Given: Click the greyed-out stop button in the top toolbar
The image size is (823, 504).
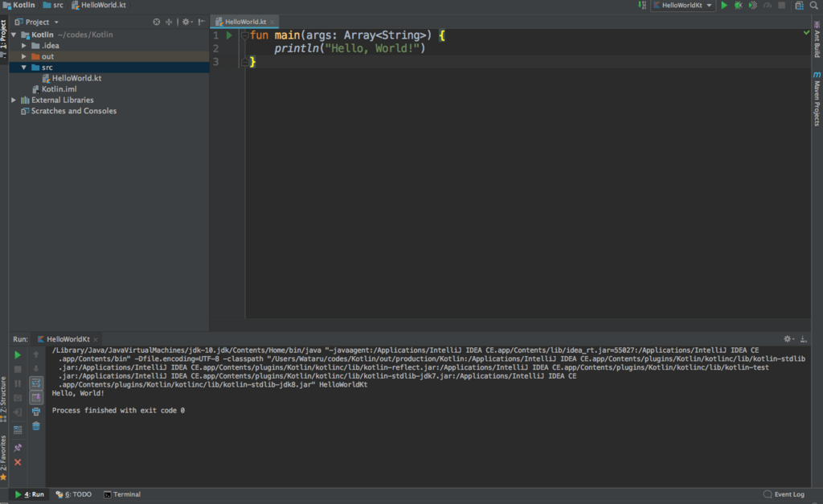Looking at the screenshot, I should [781, 6].
